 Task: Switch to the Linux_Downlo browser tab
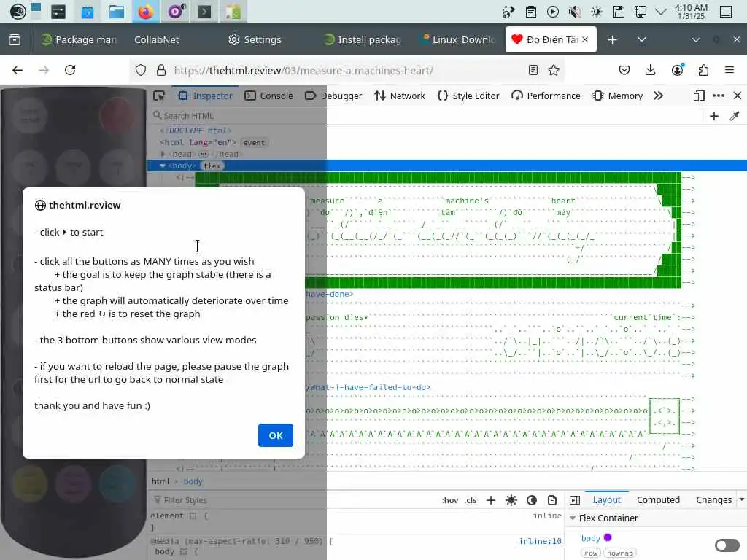457,39
